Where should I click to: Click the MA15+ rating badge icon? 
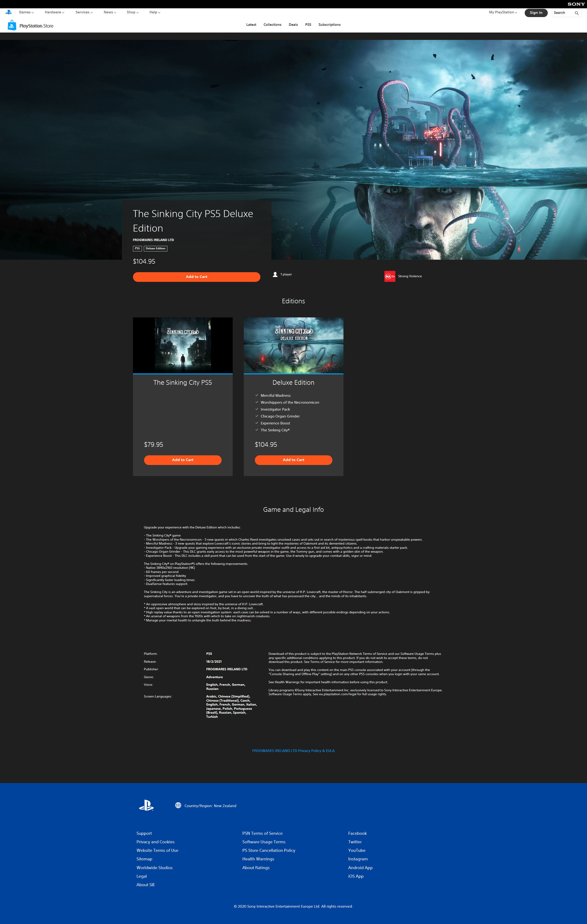coord(389,276)
